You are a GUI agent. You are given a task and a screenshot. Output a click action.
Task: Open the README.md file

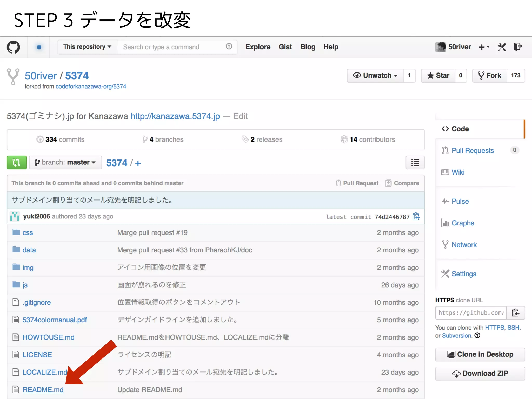click(43, 390)
